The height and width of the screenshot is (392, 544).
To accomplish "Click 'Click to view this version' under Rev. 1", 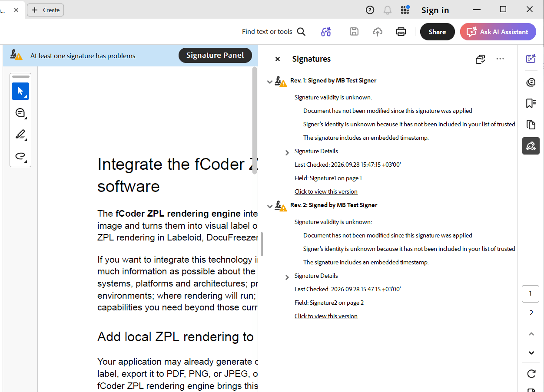I will coord(326,191).
